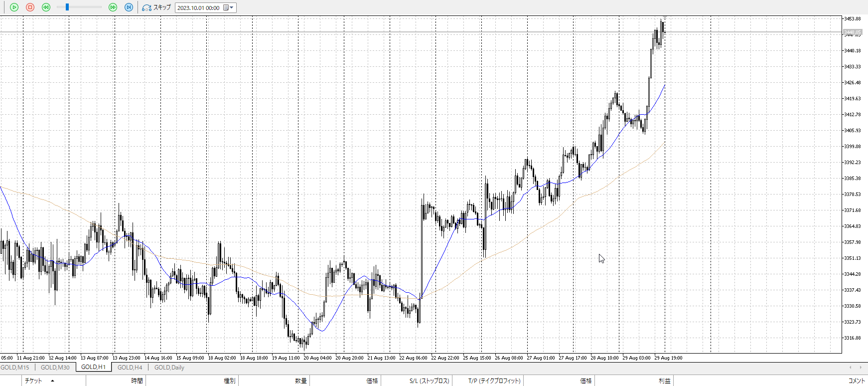Click the 利益 profit column header

(x=664, y=381)
